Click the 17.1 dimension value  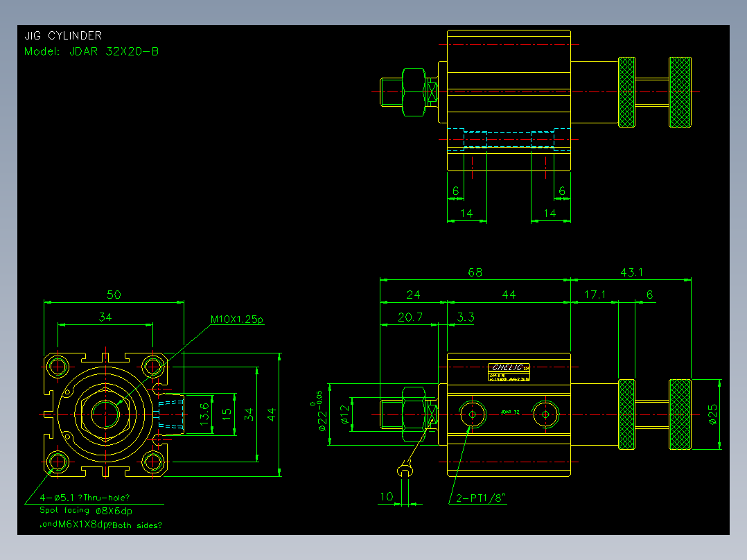[595, 295]
